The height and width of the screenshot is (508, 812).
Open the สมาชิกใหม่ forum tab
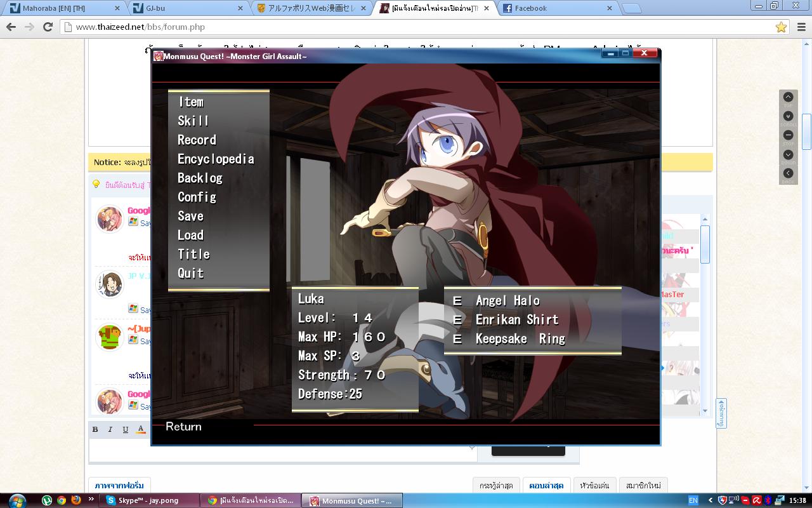click(643, 485)
